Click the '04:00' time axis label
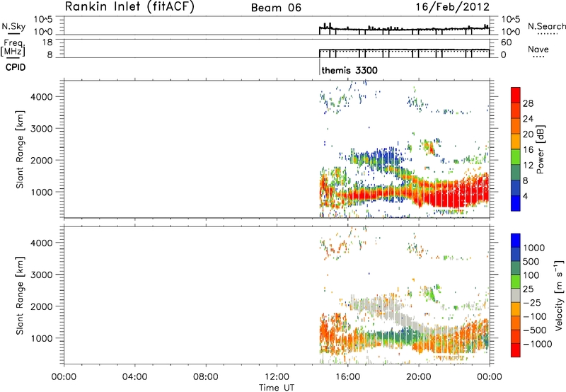566x392 pixels. pyautogui.click(x=134, y=377)
